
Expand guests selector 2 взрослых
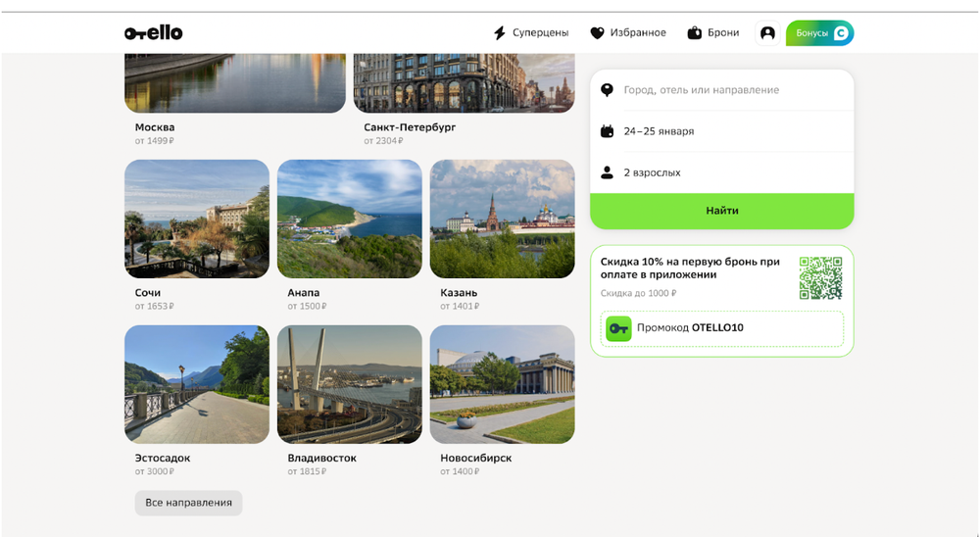pos(722,172)
